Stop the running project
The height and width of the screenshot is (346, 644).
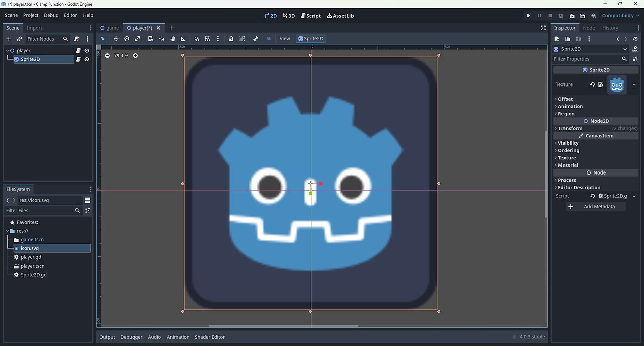[550, 16]
